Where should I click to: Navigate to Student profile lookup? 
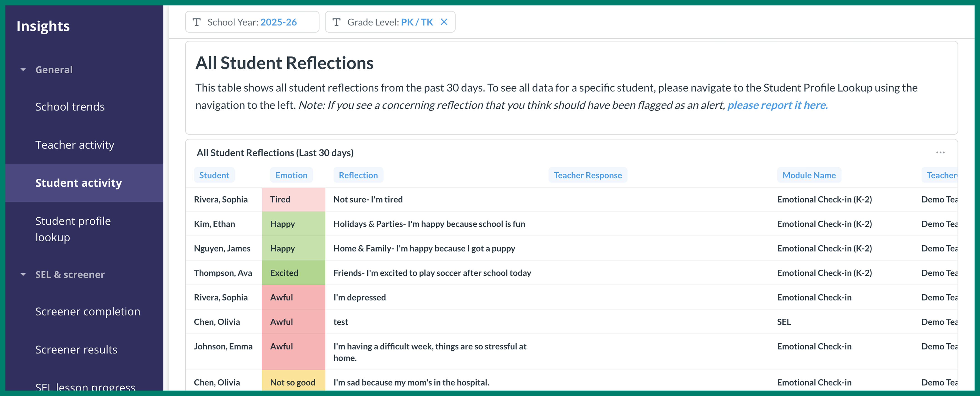(73, 229)
